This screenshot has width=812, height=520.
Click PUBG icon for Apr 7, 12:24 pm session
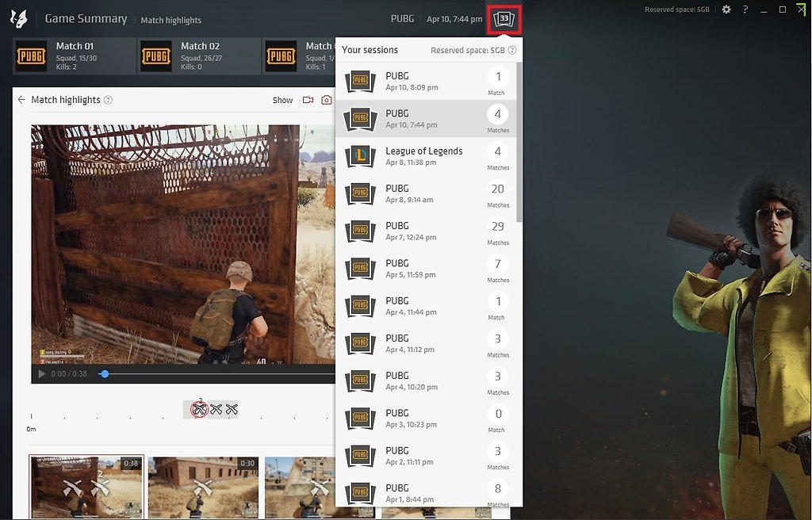point(361,231)
